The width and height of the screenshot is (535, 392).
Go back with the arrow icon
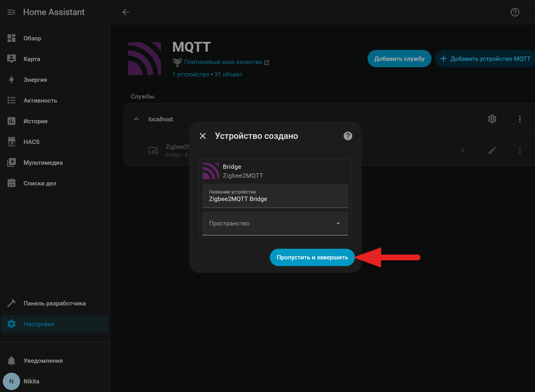tap(126, 12)
